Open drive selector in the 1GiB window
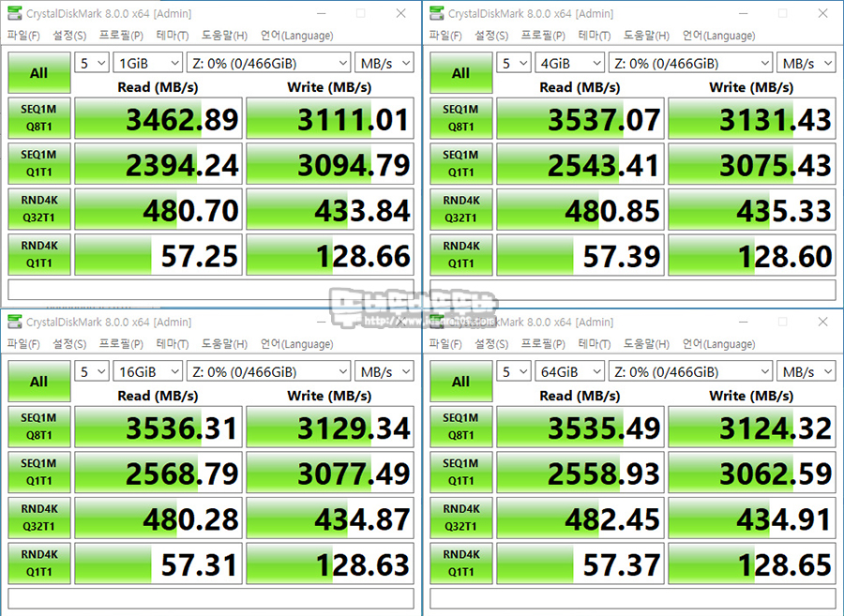 pyautogui.click(x=268, y=63)
